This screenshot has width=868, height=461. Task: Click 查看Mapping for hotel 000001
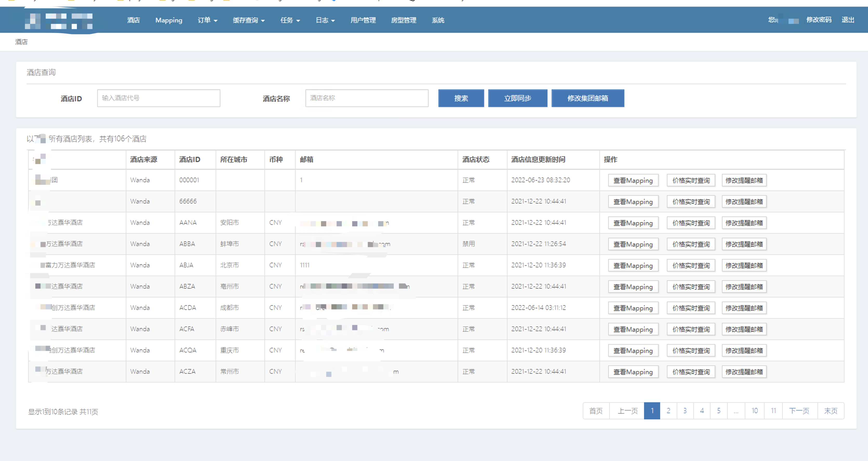tap(633, 180)
